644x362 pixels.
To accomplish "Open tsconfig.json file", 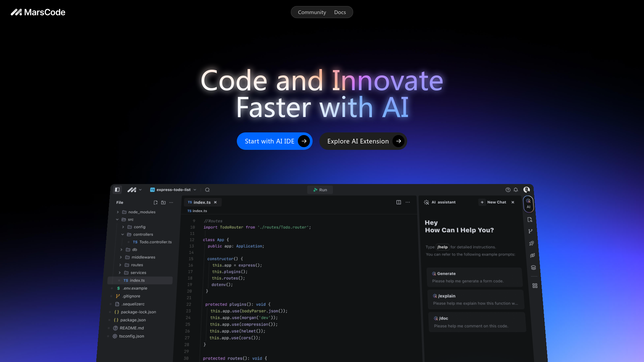I will click(128, 336).
